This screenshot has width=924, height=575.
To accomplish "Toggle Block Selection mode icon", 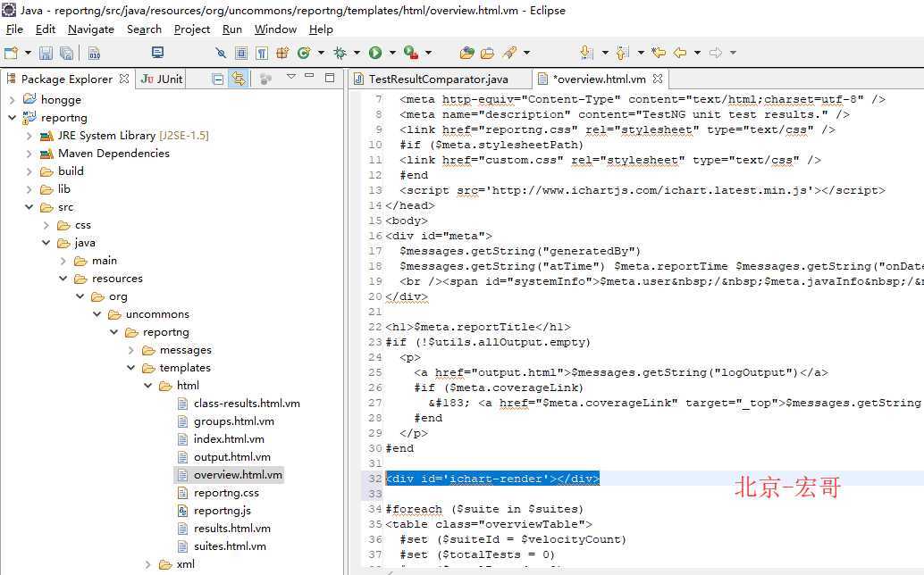I will click(x=241, y=53).
